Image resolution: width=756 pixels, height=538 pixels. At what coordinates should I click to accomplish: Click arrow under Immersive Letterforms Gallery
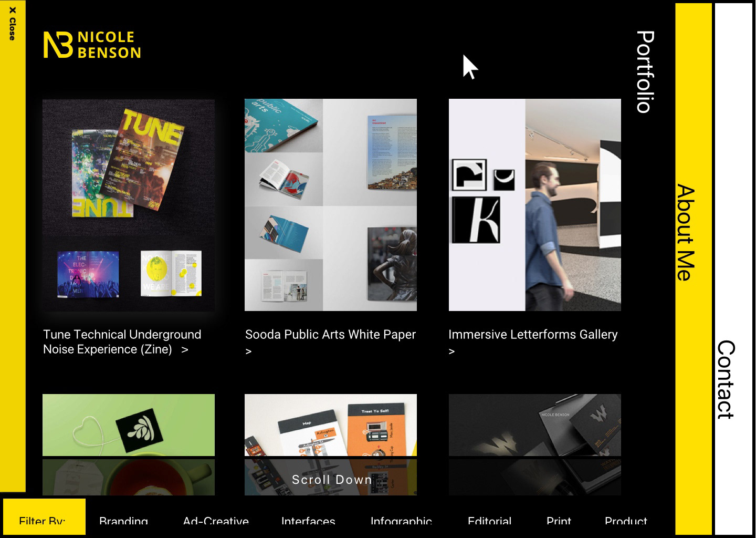click(x=451, y=351)
